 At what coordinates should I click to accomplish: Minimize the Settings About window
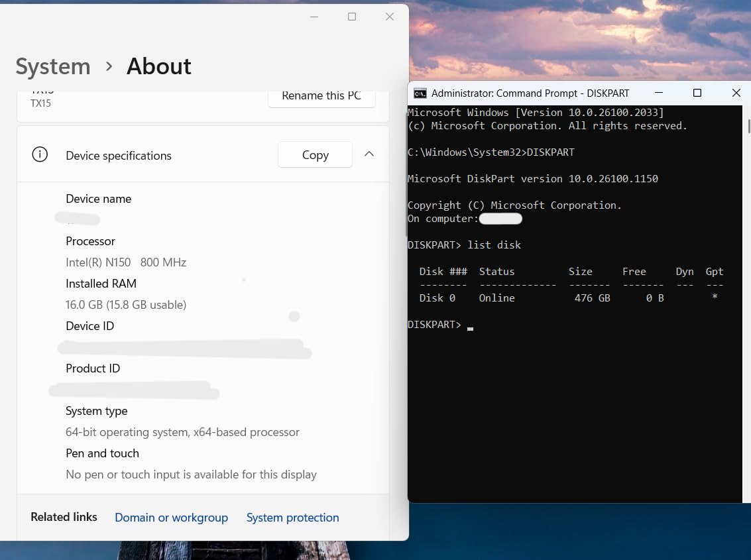coord(314,17)
